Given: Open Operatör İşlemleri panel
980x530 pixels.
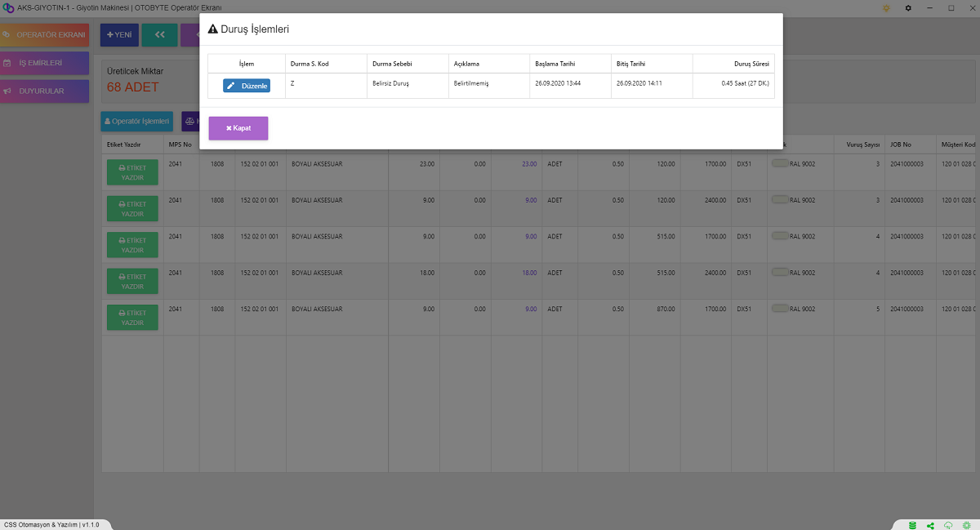Looking at the screenshot, I should click(x=137, y=122).
